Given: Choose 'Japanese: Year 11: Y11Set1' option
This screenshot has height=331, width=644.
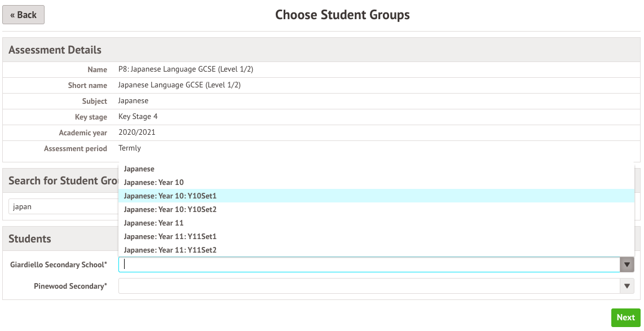Looking at the screenshot, I should (x=170, y=236).
